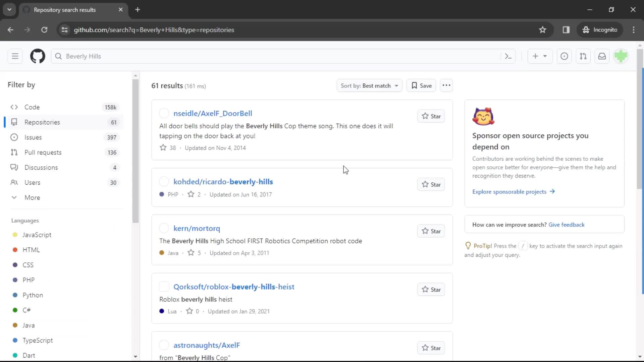
Task: Open the Pull requests icon in the header
Action: tap(583, 56)
